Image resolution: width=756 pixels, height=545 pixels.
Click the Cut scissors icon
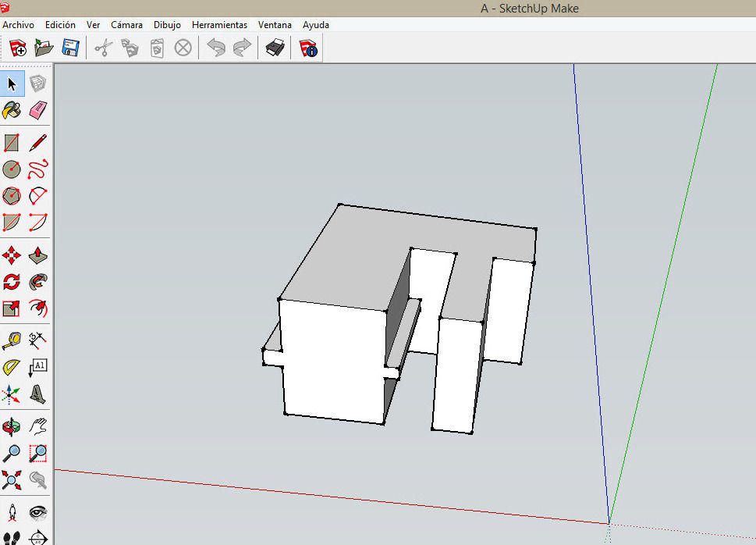[x=103, y=48]
